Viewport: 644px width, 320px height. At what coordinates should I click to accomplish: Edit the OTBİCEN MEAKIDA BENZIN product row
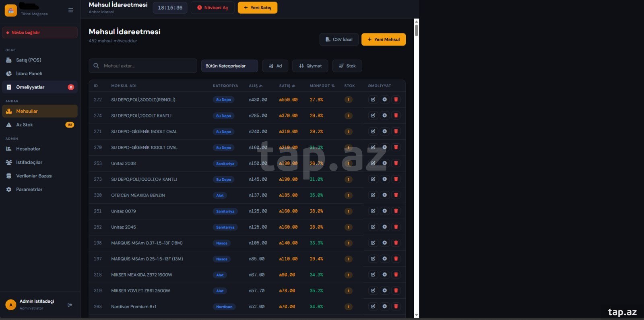[x=373, y=195]
